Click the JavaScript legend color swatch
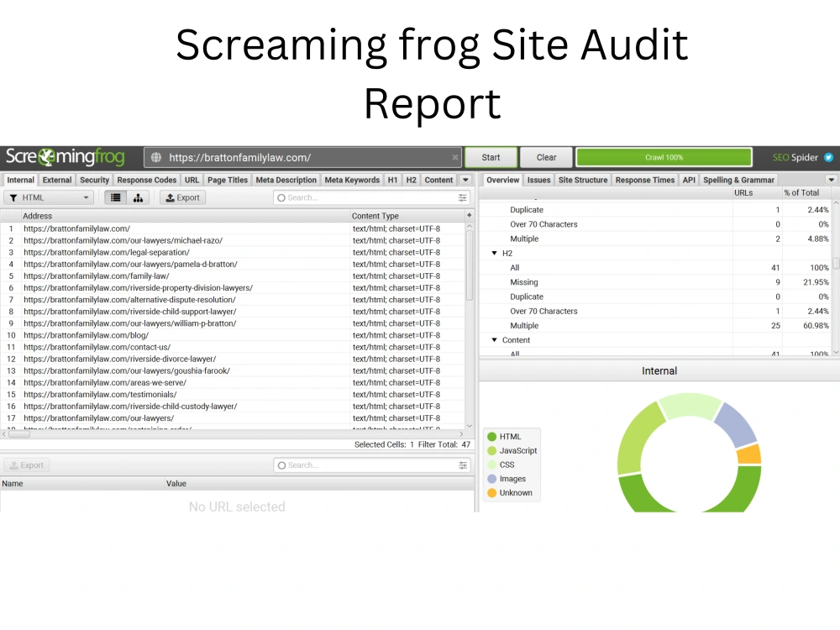840x630 pixels. pos(491,450)
